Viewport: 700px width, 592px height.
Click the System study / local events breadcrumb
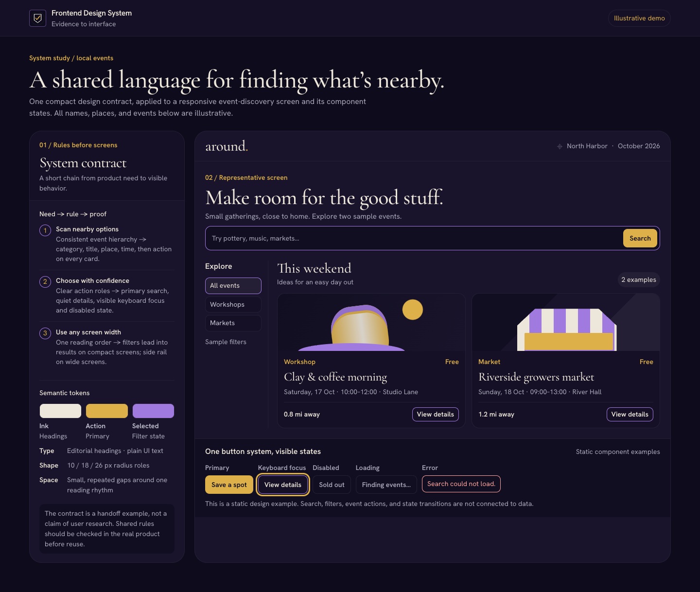point(71,58)
